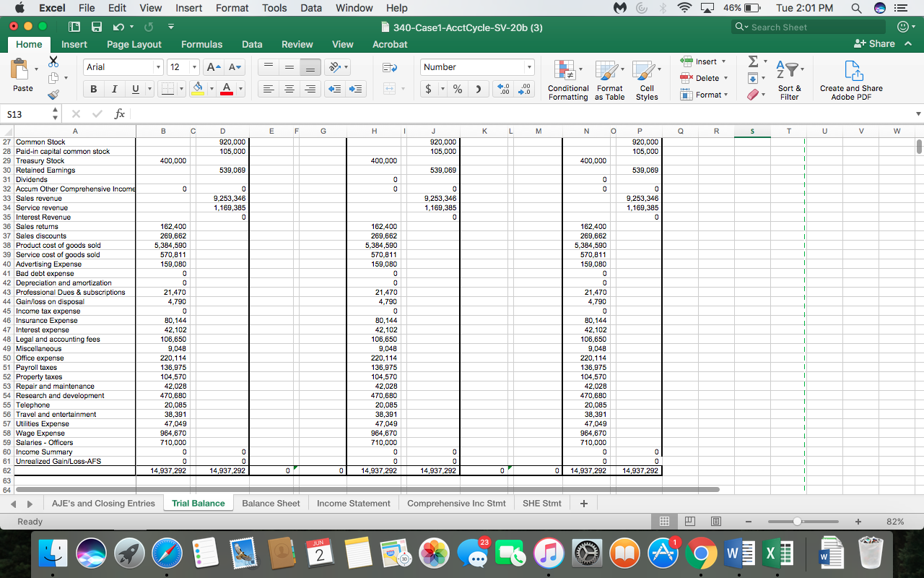Click the Balance Sheet tab
Viewport: 924px width, 578px height.
pos(271,503)
